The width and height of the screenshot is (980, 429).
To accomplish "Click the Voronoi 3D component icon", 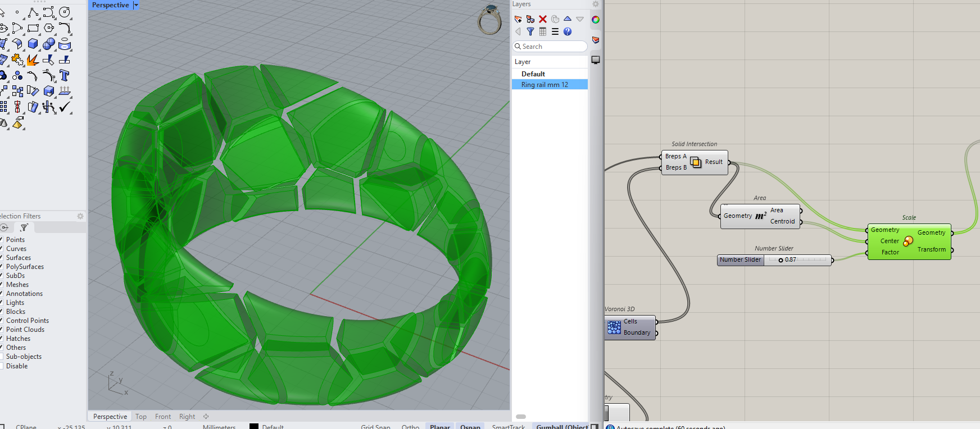I will click(x=614, y=327).
